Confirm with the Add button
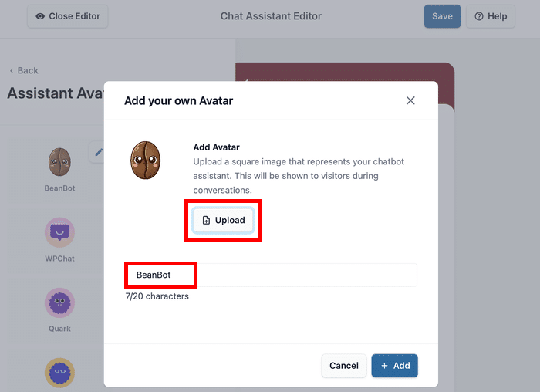The height and width of the screenshot is (392, 540). [x=394, y=366]
